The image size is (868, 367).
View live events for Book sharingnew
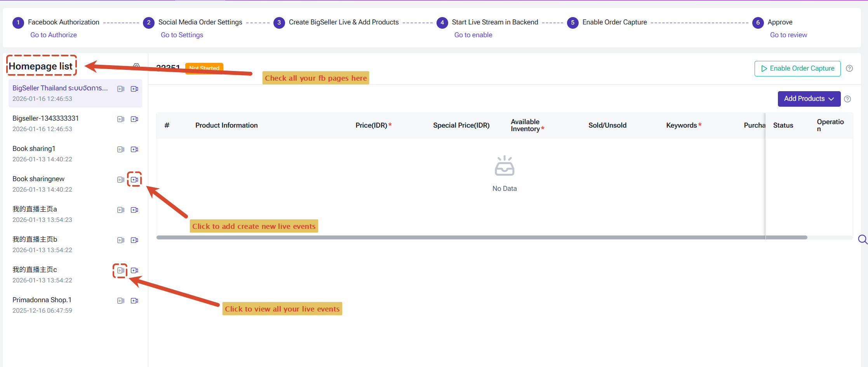[121, 180]
